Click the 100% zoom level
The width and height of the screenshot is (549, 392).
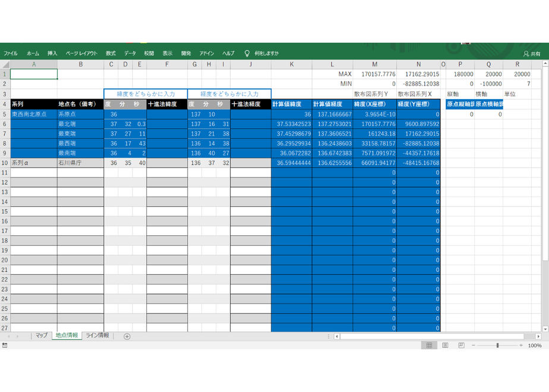535,346
